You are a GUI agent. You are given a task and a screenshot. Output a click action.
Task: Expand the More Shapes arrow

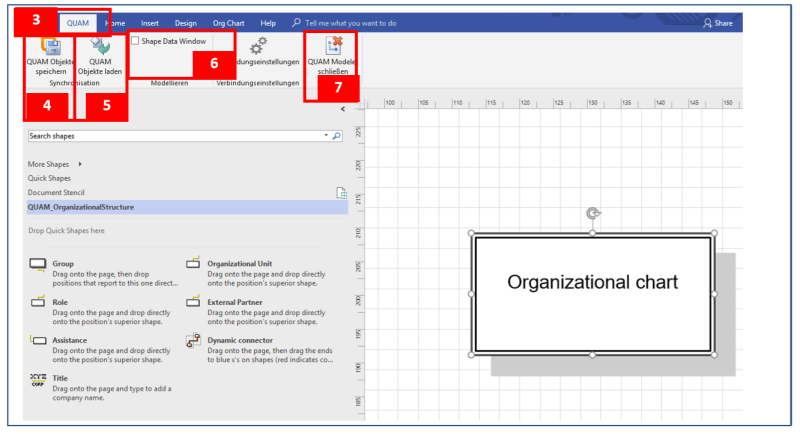[x=79, y=163]
